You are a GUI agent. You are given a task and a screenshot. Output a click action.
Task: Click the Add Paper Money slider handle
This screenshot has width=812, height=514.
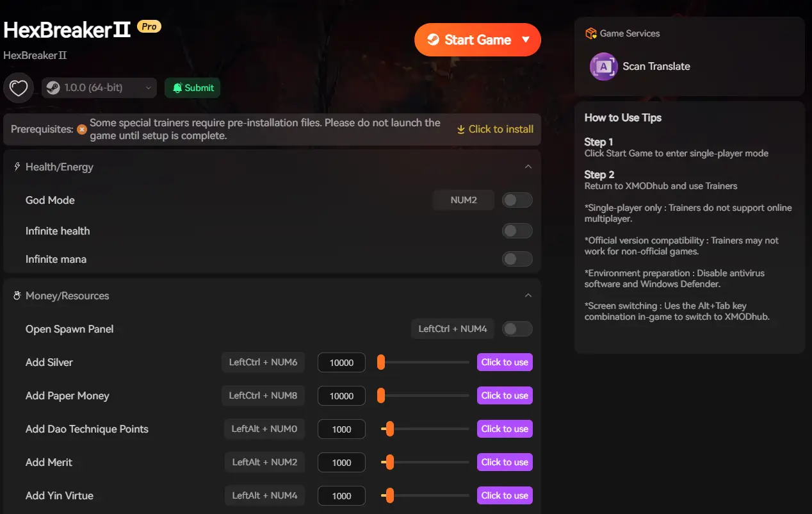pyautogui.click(x=381, y=395)
